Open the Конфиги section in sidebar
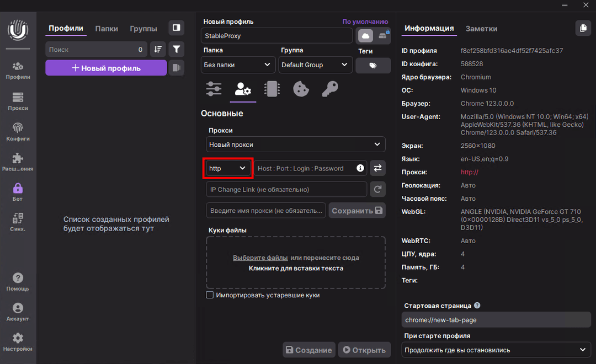The height and width of the screenshot is (364, 596). pos(18,132)
